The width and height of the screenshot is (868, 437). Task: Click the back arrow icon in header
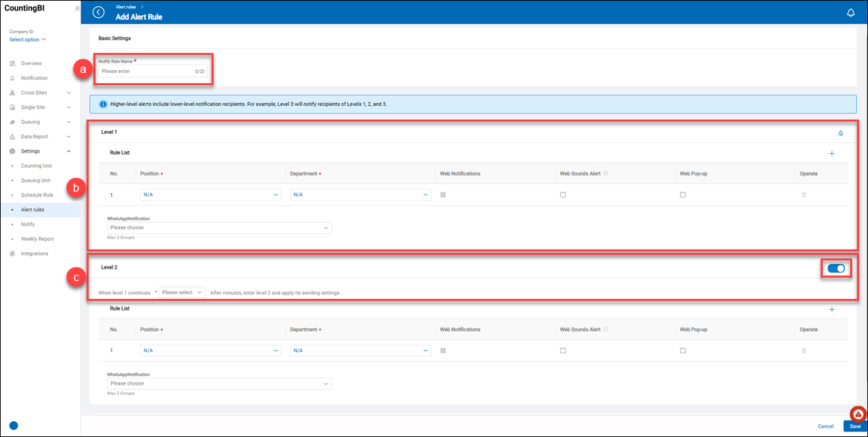point(98,12)
